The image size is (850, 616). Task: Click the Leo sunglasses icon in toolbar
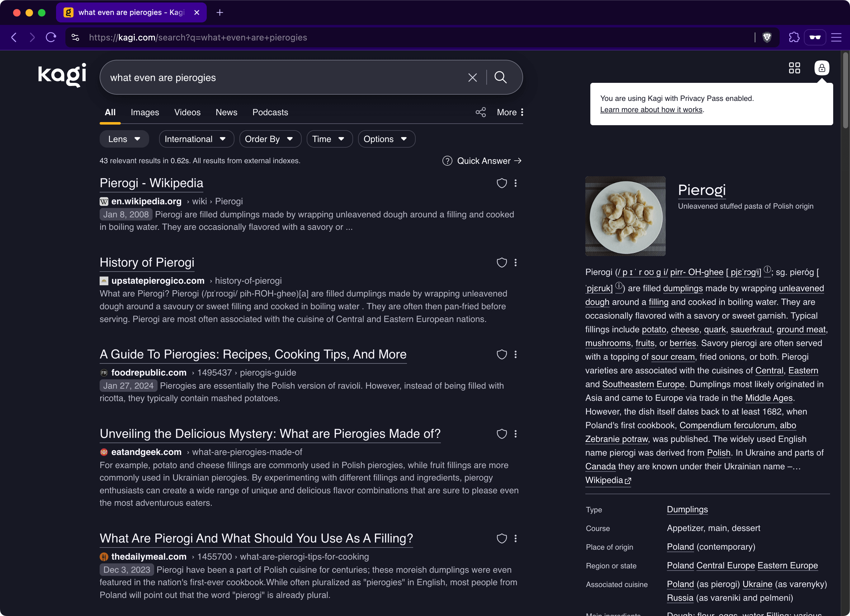(x=815, y=37)
